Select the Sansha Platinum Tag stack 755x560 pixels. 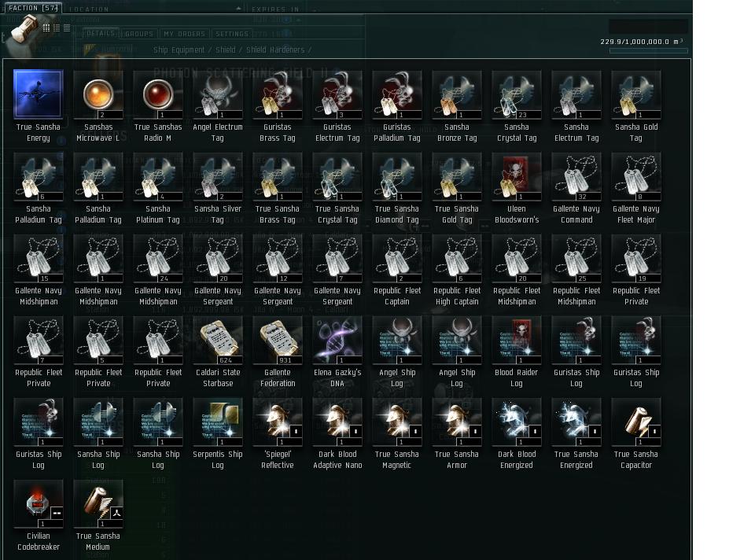(x=158, y=176)
